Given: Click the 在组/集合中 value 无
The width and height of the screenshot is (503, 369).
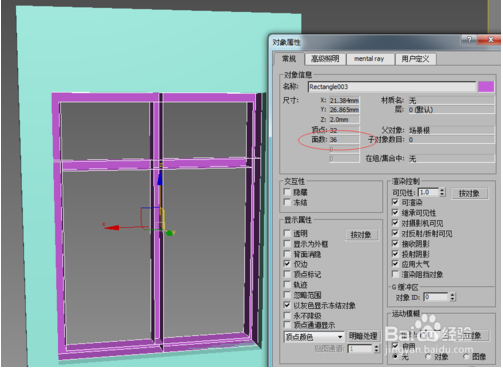Looking at the screenshot, I should [x=451, y=159].
